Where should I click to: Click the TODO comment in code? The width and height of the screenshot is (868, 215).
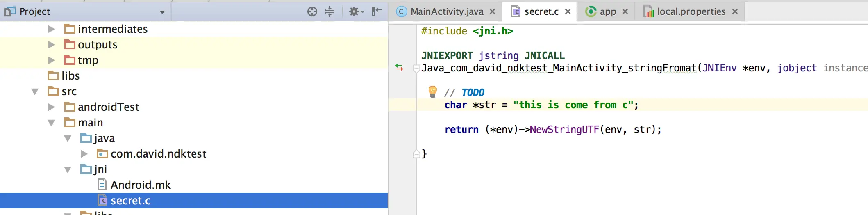(464, 93)
